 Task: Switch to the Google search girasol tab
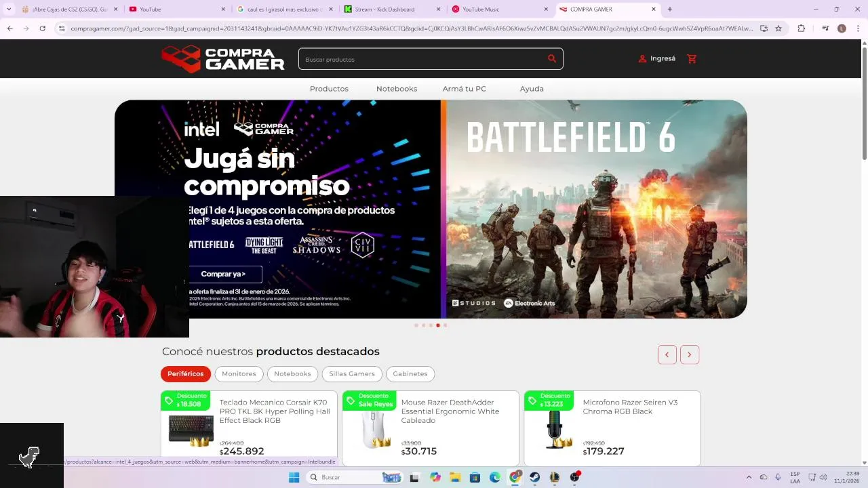[x=285, y=9]
